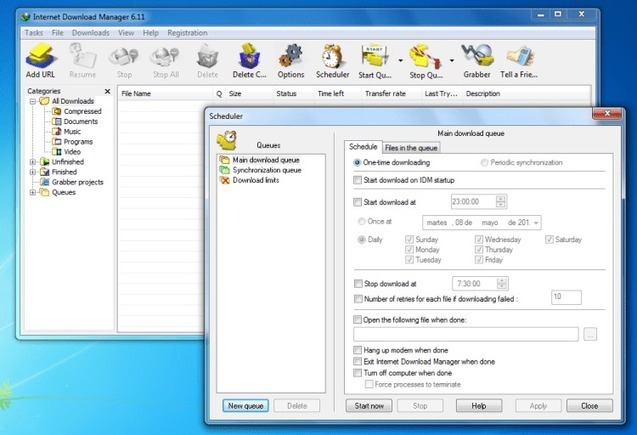Select Synchronization queue in the queues list

click(266, 170)
